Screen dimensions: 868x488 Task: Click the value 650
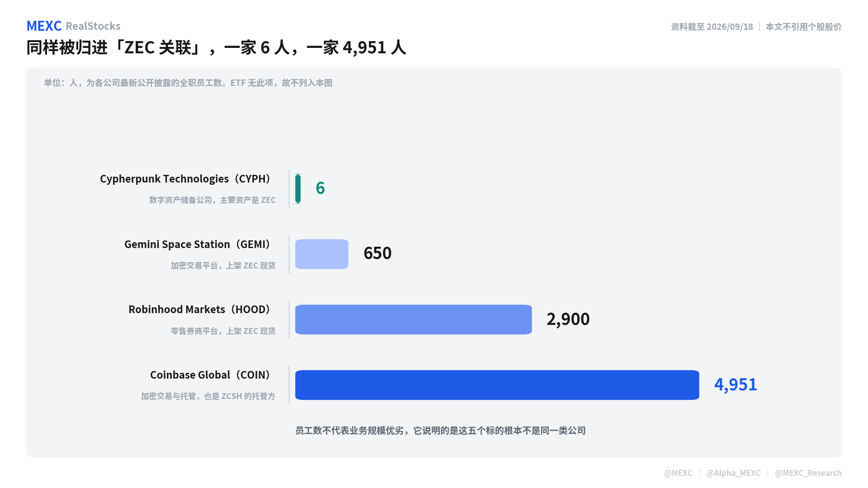(x=377, y=253)
